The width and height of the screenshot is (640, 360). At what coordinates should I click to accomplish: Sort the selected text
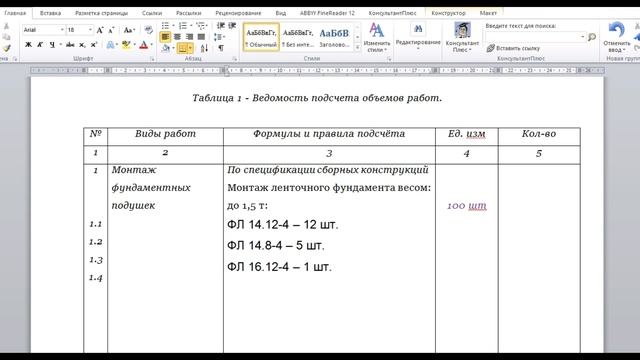click(x=204, y=48)
